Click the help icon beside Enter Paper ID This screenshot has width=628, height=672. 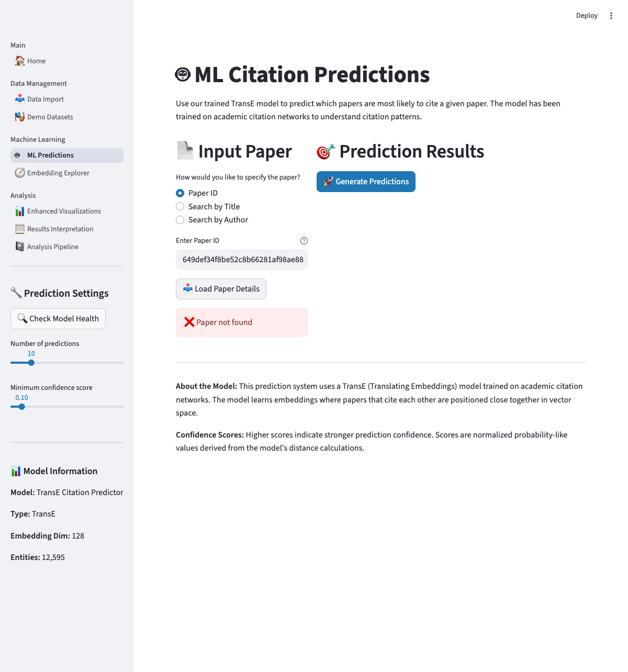304,241
